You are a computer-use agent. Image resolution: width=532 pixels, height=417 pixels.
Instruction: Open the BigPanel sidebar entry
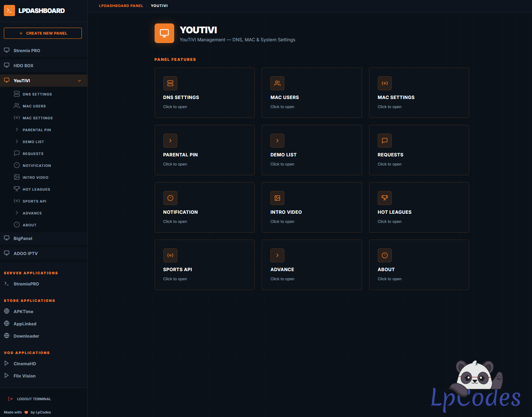23,239
